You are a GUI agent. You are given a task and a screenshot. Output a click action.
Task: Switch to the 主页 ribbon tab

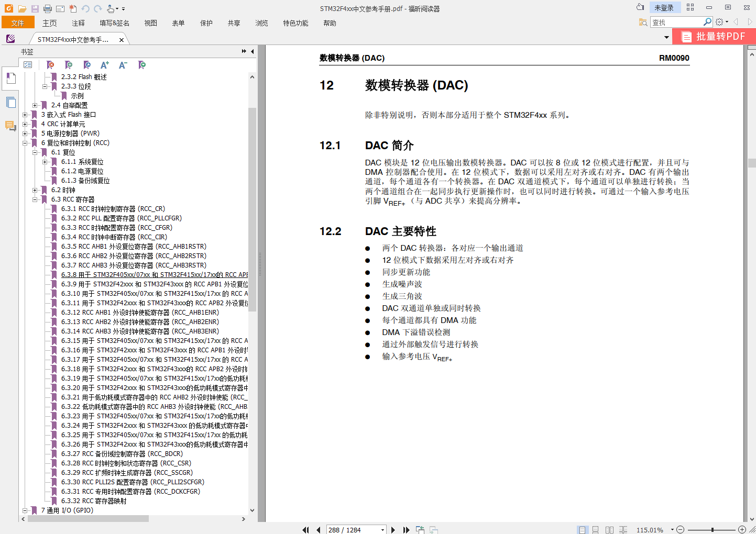(x=50, y=23)
